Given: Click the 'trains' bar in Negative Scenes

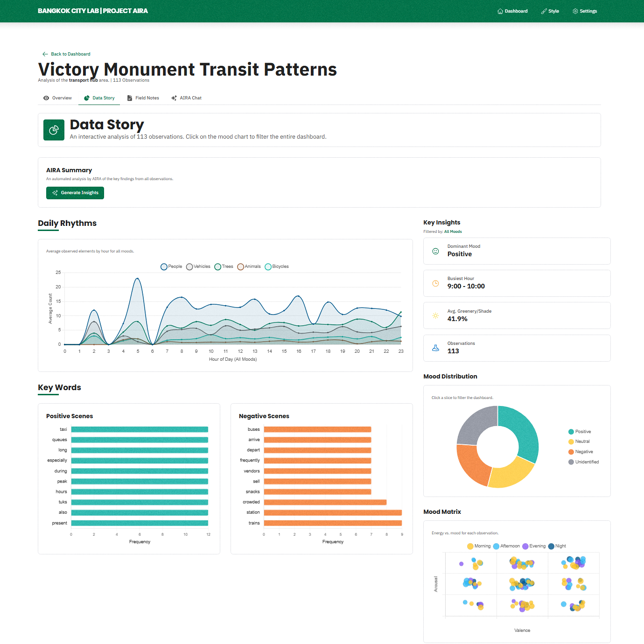Looking at the screenshot, I should coord(333,523).
